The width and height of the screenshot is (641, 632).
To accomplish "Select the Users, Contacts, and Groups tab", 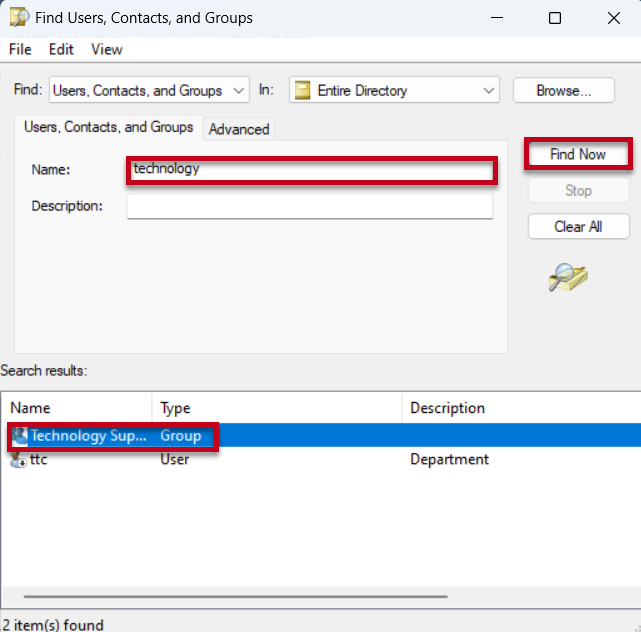I will click(x=108, y=127).
